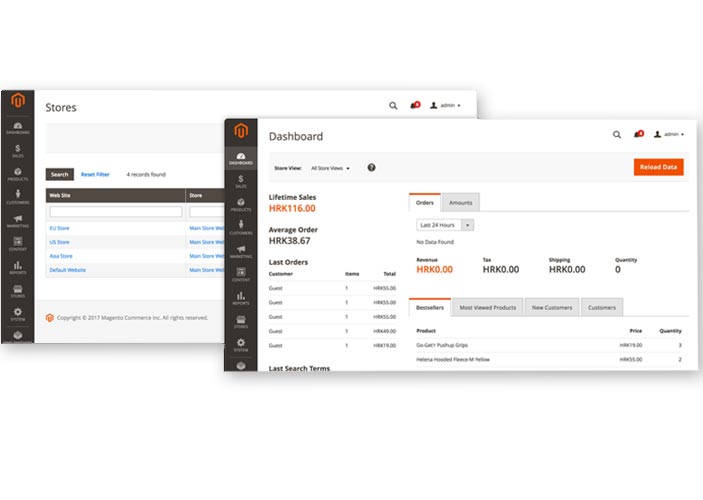The height and width of the screenshot is (500, 703).
Task: Open Content menu in Dashboard window sidebar
Action: pos(241,275)
